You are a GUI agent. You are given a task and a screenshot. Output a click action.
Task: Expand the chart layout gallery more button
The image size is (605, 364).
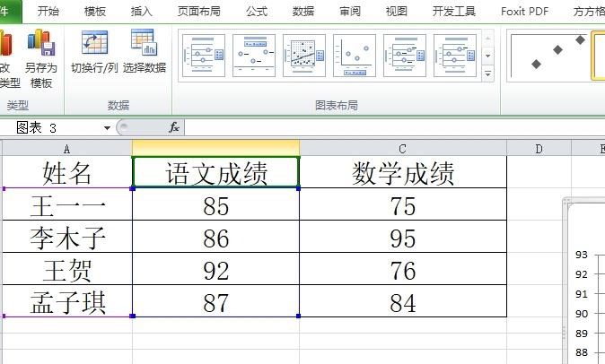[487, 74]
